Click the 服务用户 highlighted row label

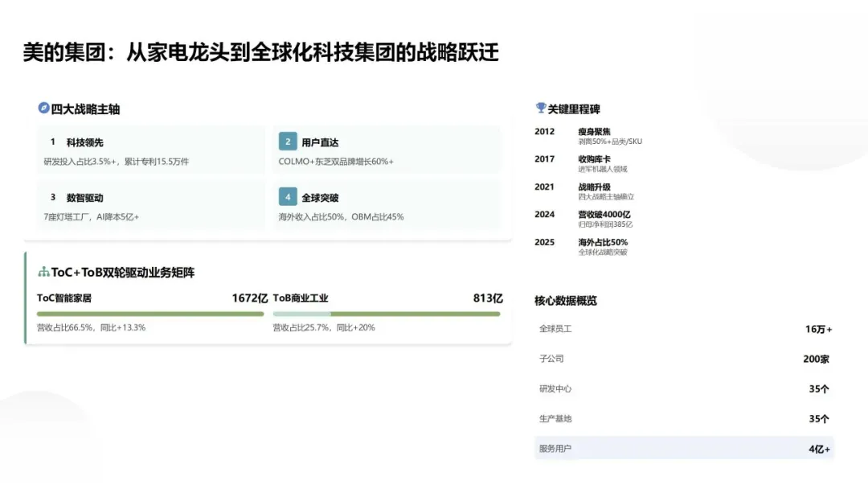click(x=555, y=449)
